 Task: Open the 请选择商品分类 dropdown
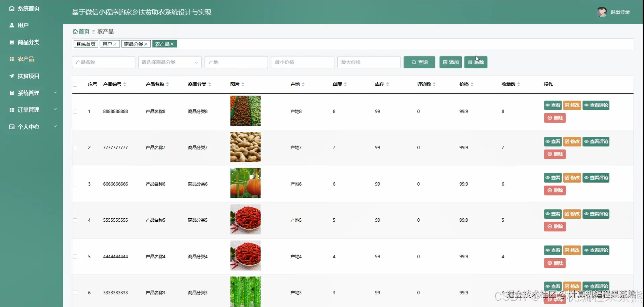click(170, 62)
